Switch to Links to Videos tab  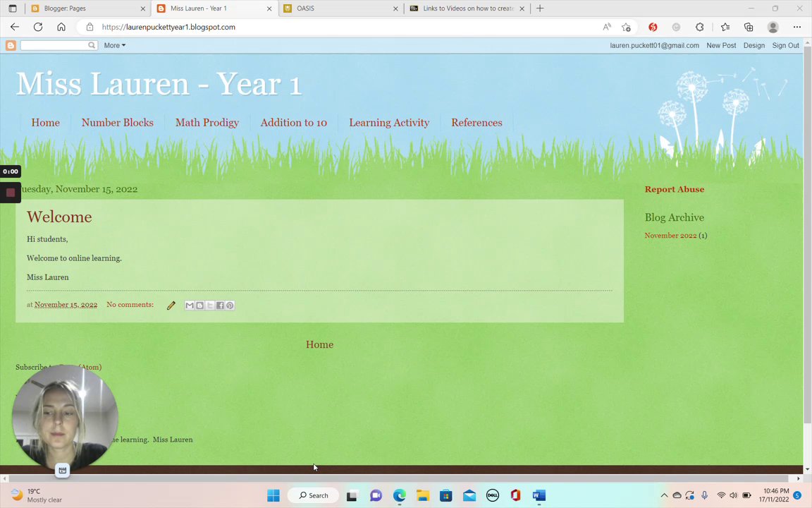coord(466,8)
